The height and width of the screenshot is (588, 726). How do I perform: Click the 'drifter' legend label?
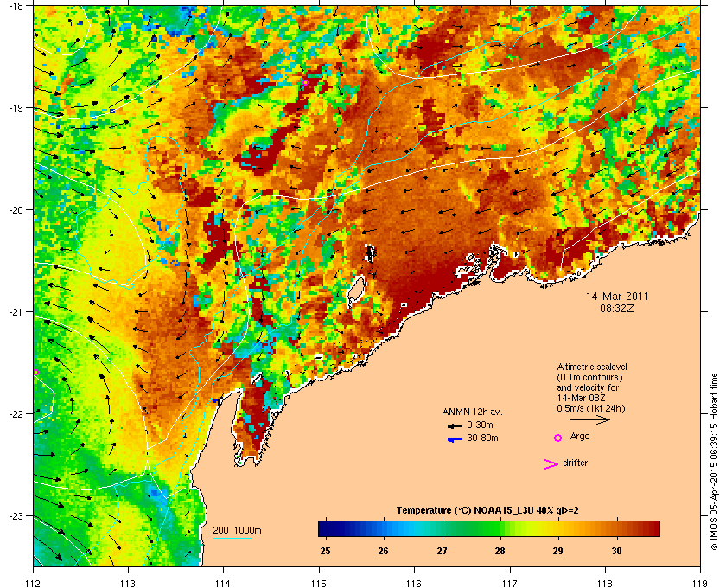[575, 463]
